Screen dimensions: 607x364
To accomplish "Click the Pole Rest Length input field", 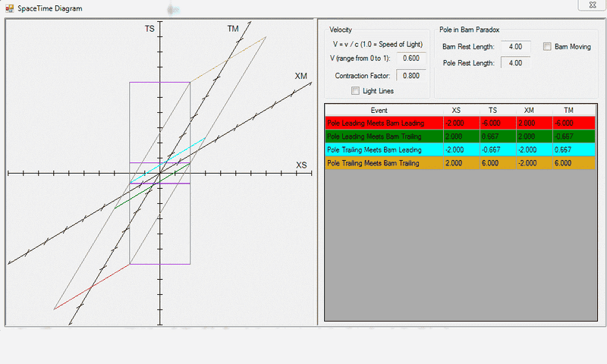I will point(515,63).
